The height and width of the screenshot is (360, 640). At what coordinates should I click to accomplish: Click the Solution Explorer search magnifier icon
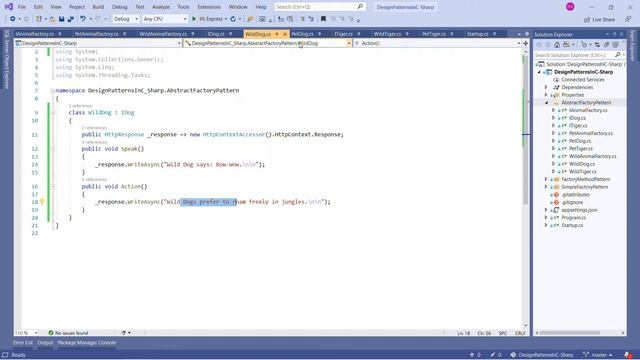(618, 55)
